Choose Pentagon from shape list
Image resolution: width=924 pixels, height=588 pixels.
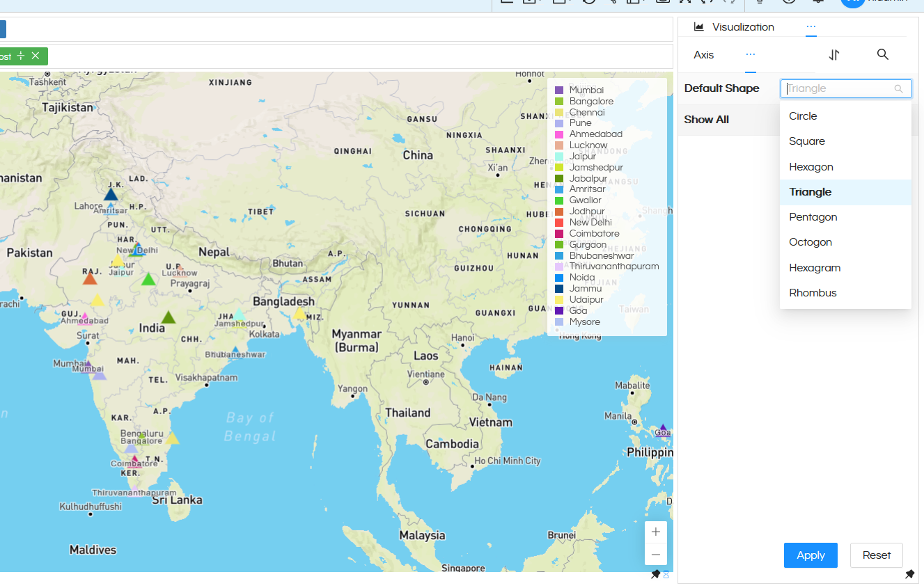click(x=845, y=217)
